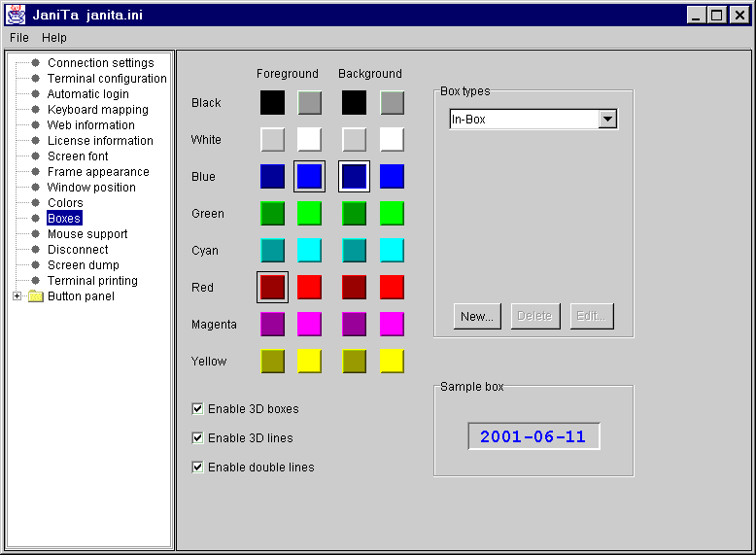Image resolution: width=756 pixels, height=555 pixels.
Task: Expand the Button panel tree node
Action: (17, 296)
